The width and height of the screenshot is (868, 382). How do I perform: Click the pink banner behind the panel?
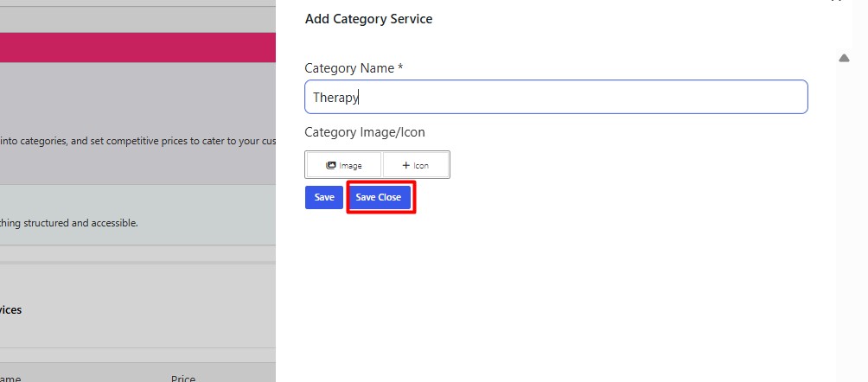coord(138,47)
